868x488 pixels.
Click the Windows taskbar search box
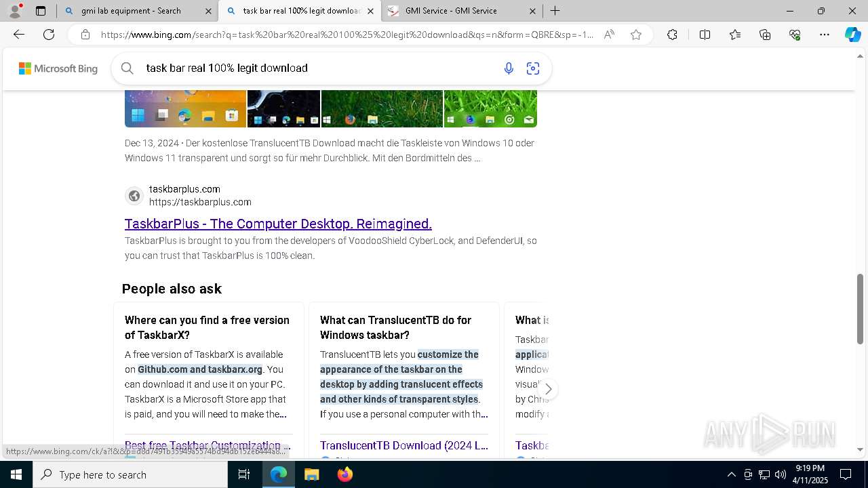pos(130,474)
